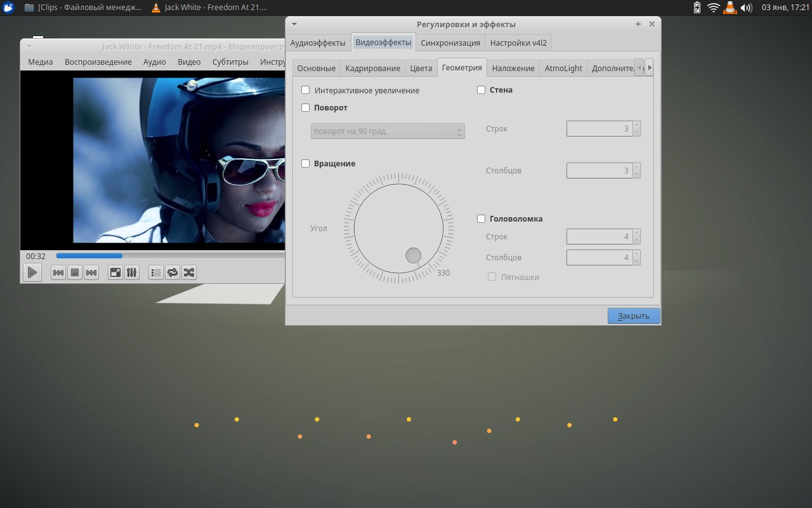Turn on shuffle playback icon
The width and height of the screenshot is (812, 508).
click(x=188, y=272)
